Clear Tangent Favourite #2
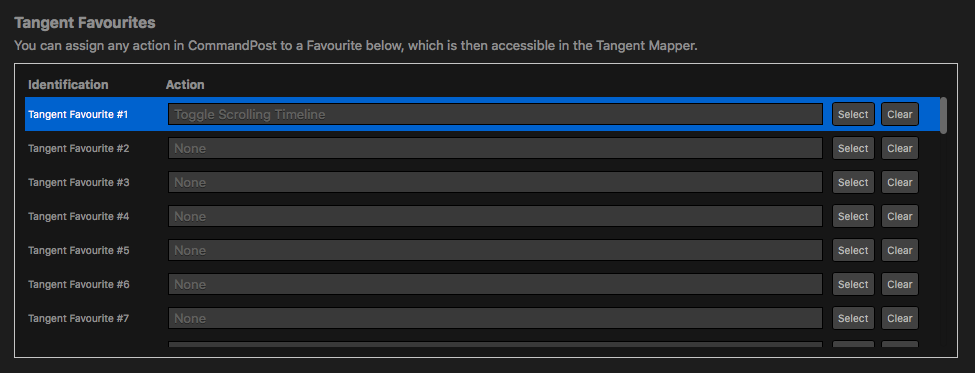The image size is (975, 373). (900, 149)
